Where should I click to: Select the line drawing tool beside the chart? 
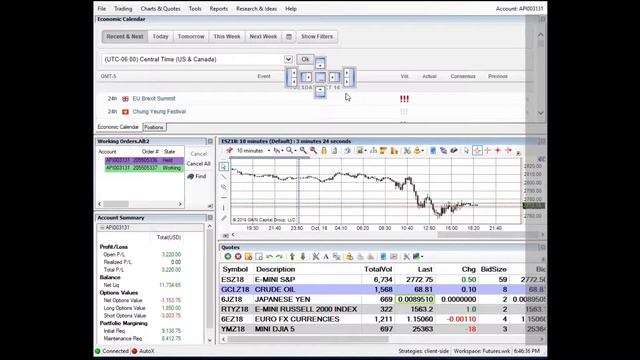click(x=224, y=177)
